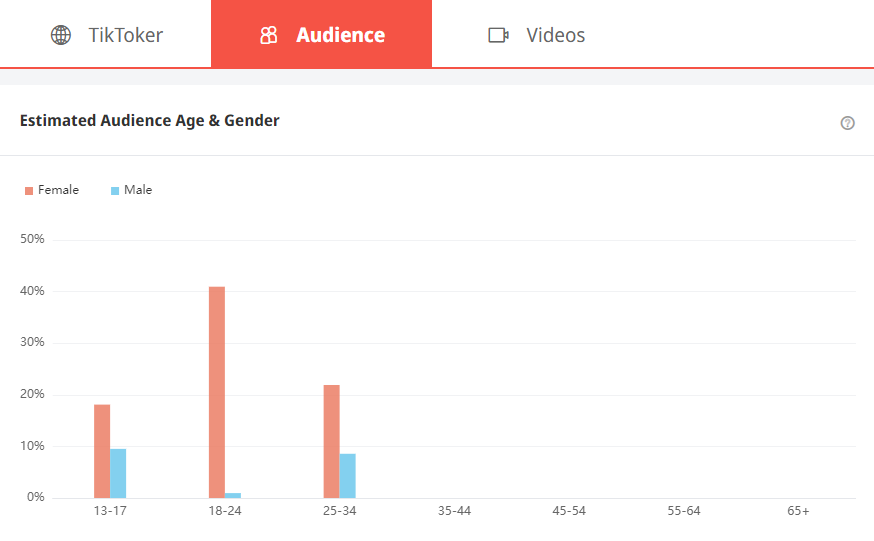Click the globe icon beside TikToker
This screenshot has height=541, width=874.
tap(61, 36)
